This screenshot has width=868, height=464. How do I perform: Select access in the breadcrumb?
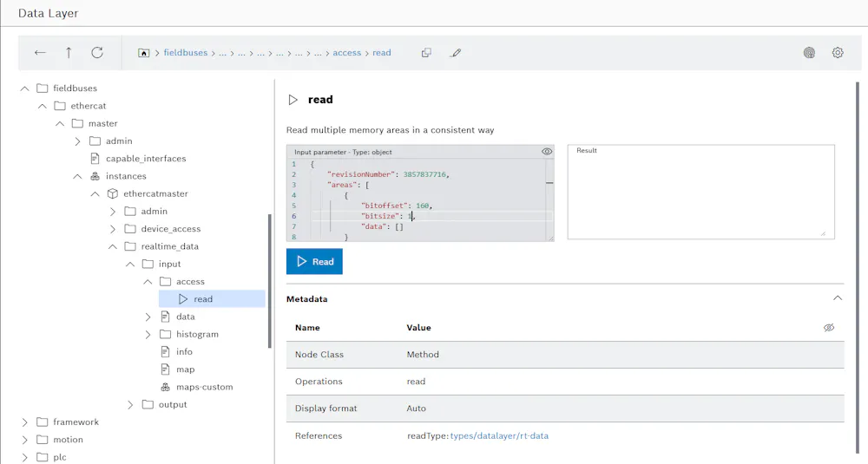tap(346, 53)
